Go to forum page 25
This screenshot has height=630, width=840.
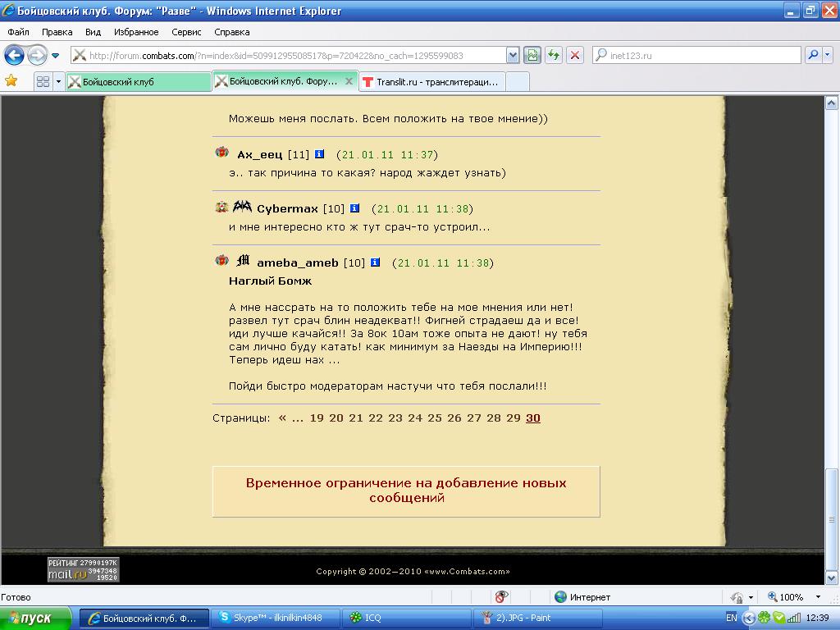click(x=435, y=418)
